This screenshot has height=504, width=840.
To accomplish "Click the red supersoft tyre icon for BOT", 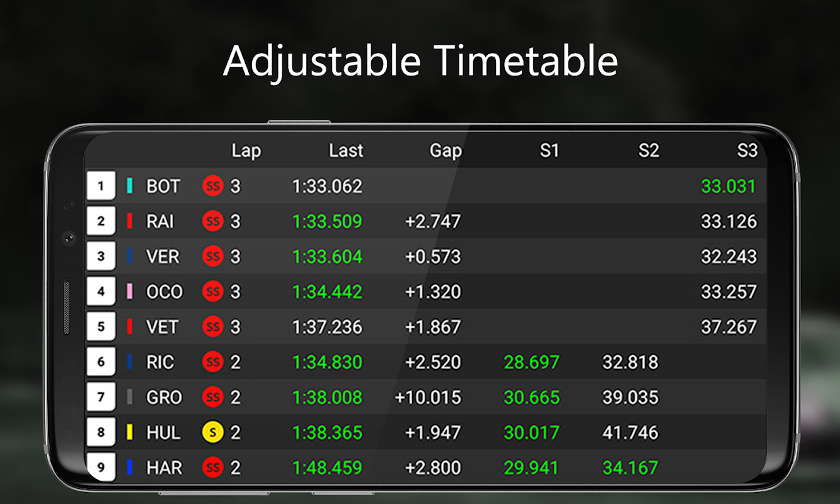I will tap(213, 186).
